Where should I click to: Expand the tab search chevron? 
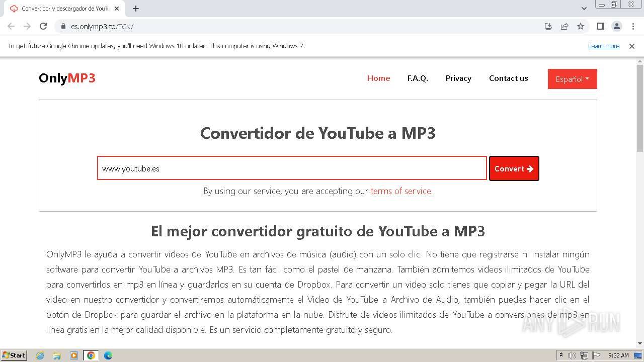[x=584, y=9]
